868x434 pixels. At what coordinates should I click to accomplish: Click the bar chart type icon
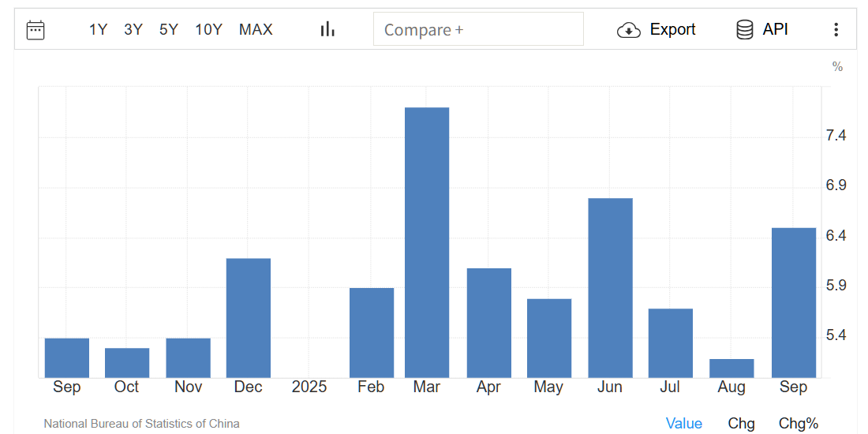pos(327,29)
